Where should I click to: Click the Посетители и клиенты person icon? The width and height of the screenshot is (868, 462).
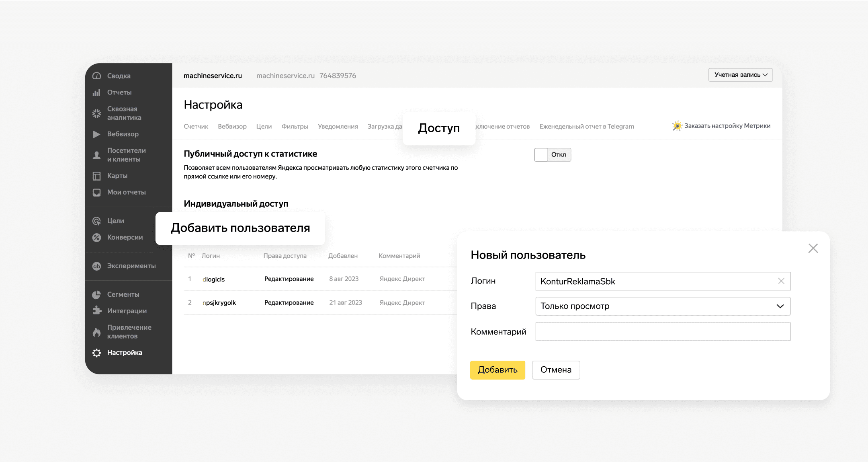tap(96, 155)
